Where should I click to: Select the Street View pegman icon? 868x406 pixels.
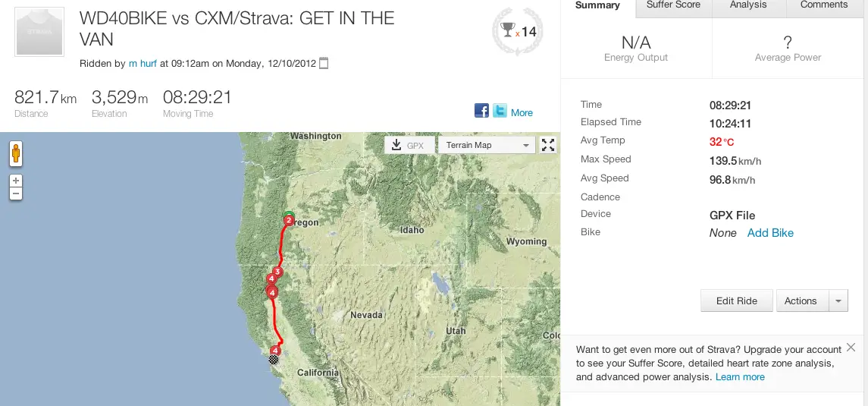(x=16, y=153)
